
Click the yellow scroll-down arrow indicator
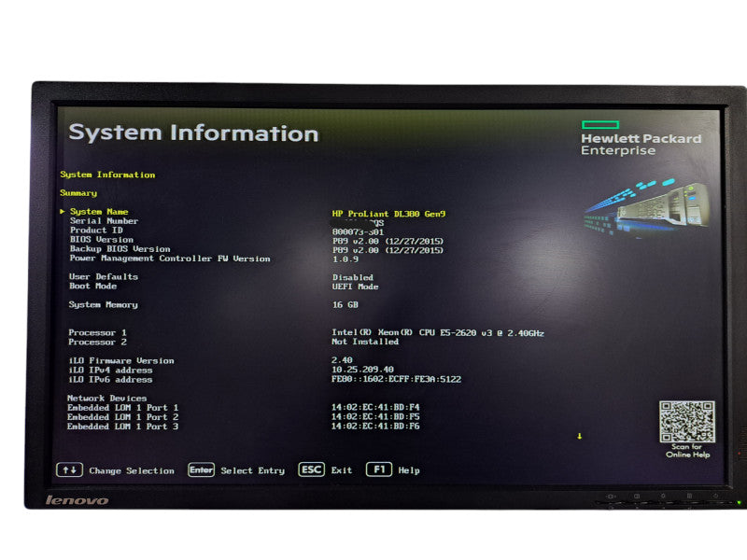(x=579, y=436)
